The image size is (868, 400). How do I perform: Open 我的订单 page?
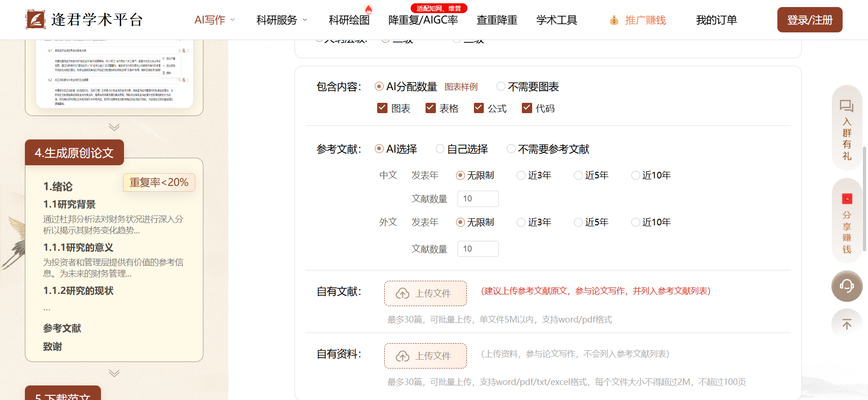click(x=716, y=20)
